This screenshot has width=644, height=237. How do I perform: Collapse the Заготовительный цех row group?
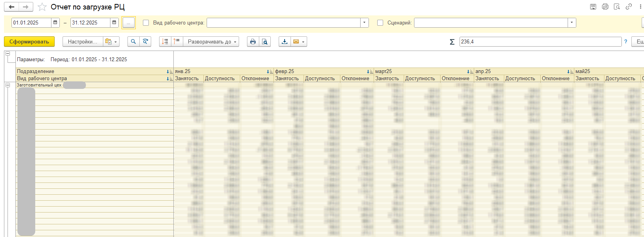tap(8, 85)
